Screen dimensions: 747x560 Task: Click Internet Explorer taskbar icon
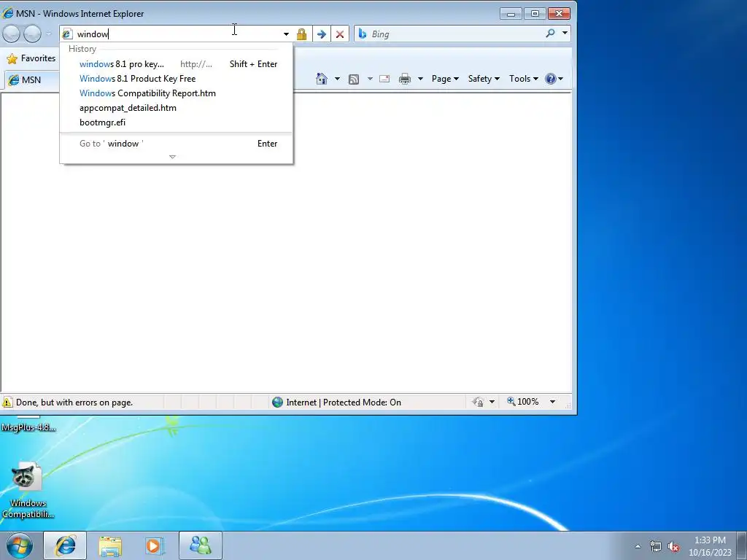coord(65,545)
